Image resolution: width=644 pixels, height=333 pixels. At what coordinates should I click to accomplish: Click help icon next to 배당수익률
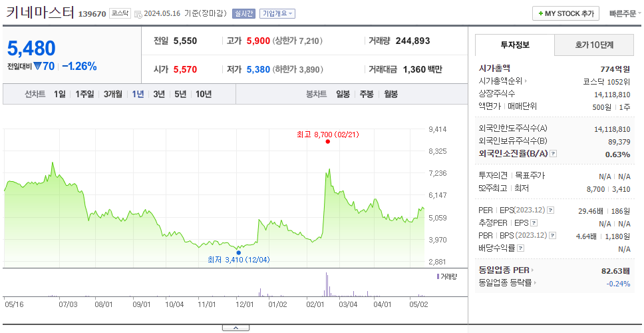(x=521, y=248)
